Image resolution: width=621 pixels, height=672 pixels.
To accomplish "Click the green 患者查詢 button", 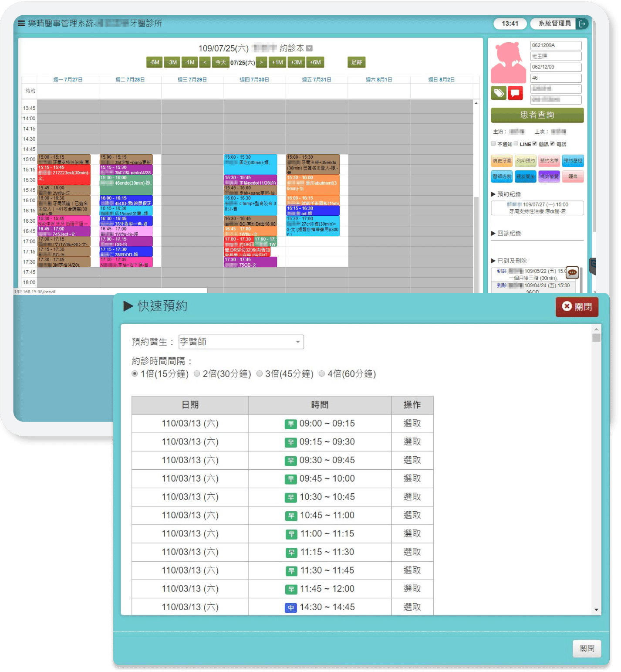I will coord(537,115).
